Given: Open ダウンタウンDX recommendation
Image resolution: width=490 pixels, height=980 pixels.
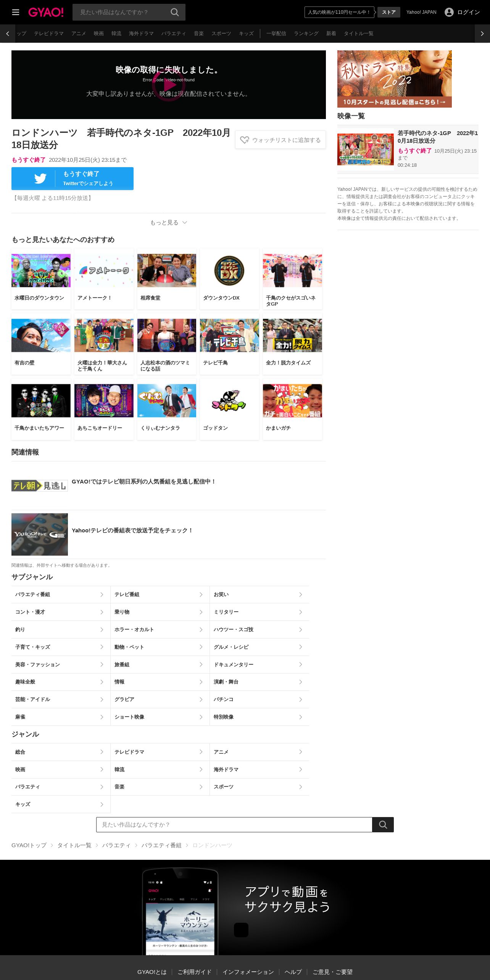Looking at the screenshot, I should (229, 279).
